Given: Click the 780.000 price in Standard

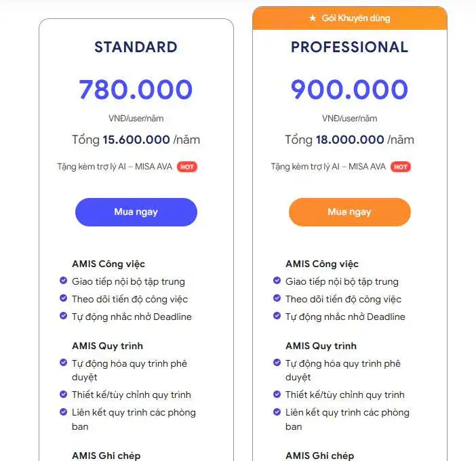Looking at the screenshot, I should [x=136, y=89].
